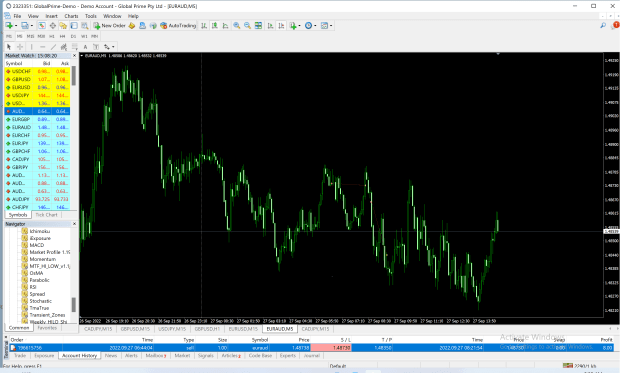Click the Zoom Out magnifier icon
The image size is (625, 373).
[x=248, y=26]
